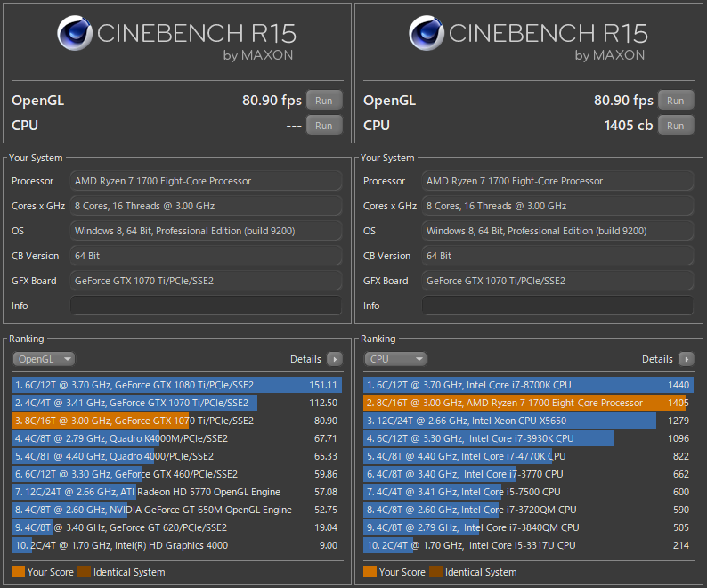Viewport: 707px width, 588px height.
Task: Click the Cores x GHz field in right window
Action: coord(557,206)
